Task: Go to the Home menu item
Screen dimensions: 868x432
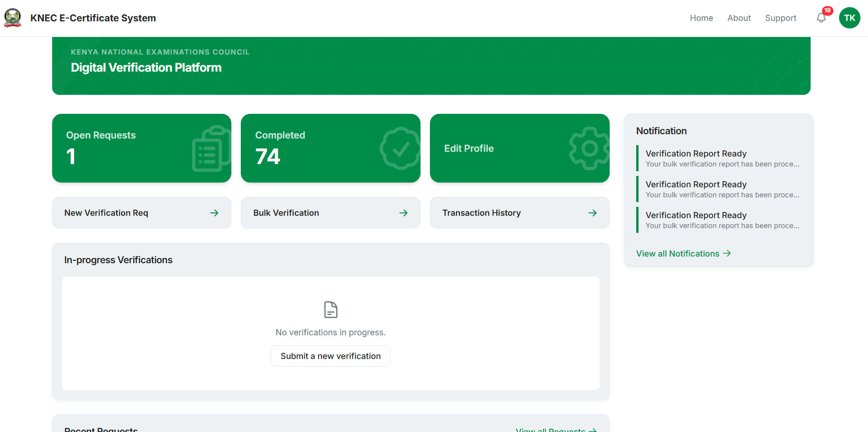Action: (x=701, y=18)
